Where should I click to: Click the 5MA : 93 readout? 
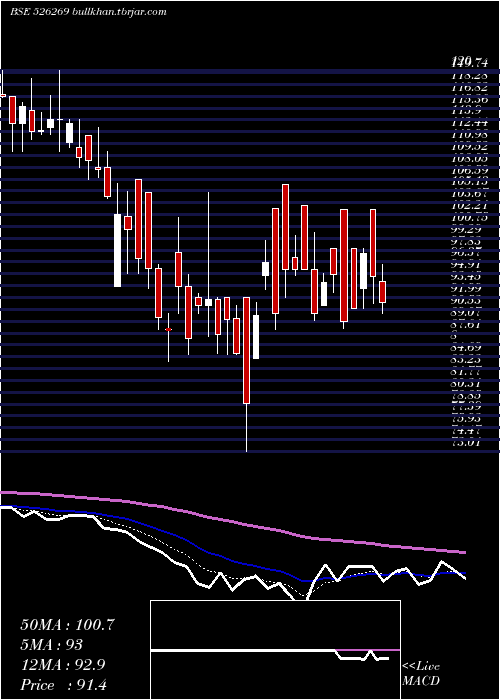pyautogui.click(x=51, y=645)
